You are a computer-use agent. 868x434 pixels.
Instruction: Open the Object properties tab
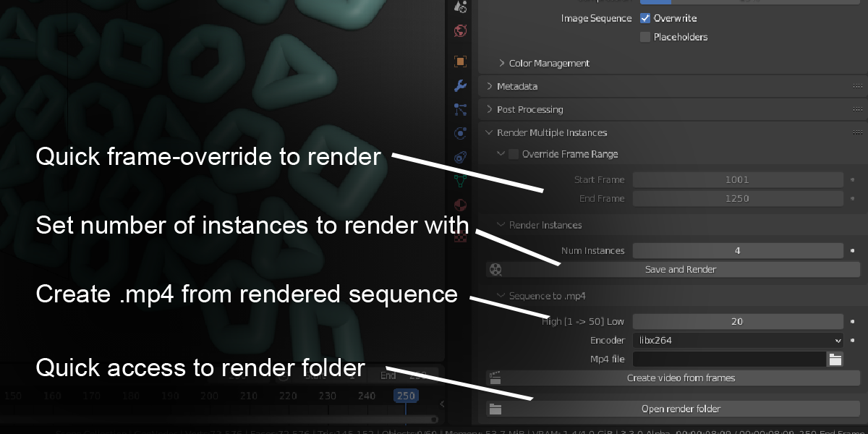460,62
